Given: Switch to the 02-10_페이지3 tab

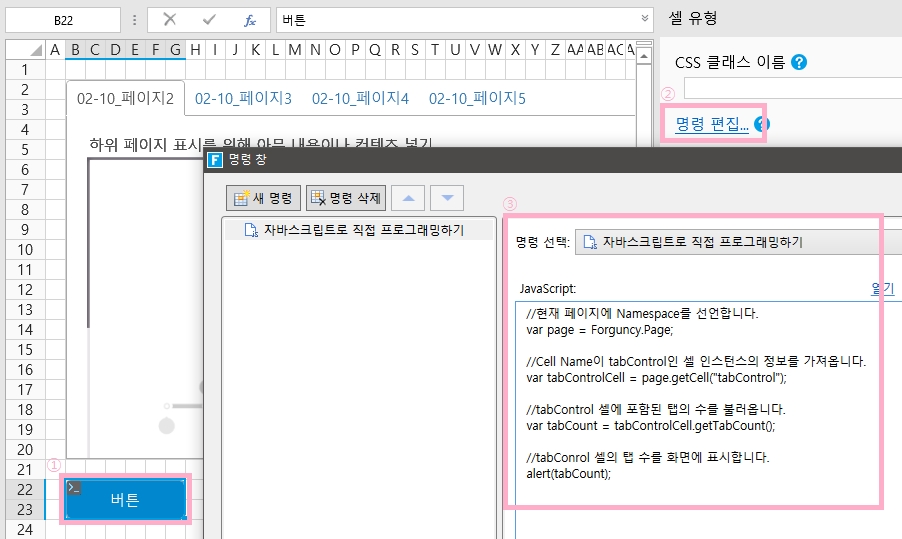Looking at the screenshot, I should [243, 98].
